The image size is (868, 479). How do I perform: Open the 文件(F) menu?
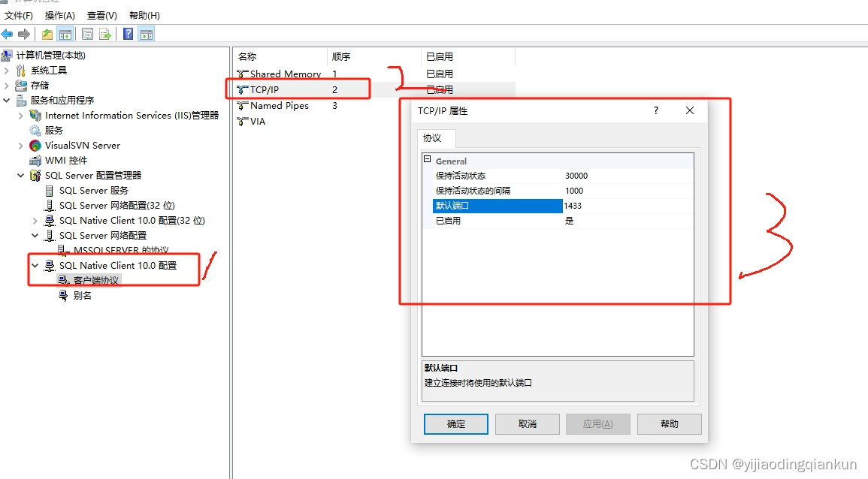tap(19, 16)
